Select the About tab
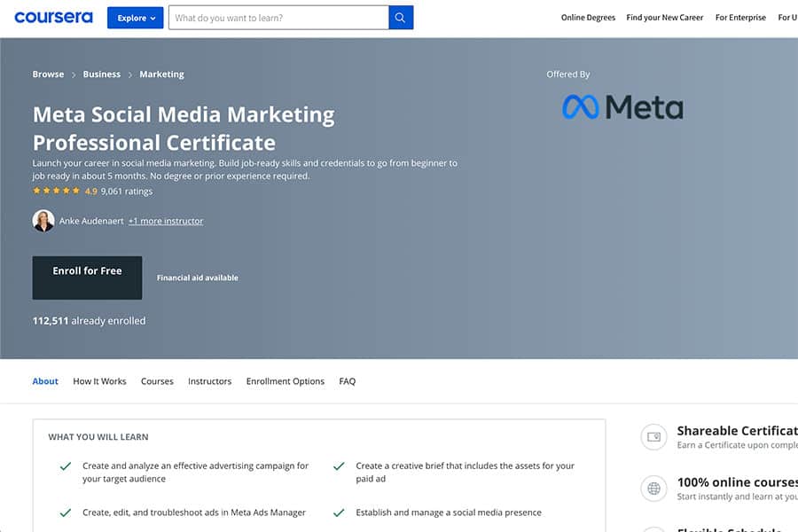The image size is (798, 532). [x=45, y=381]
